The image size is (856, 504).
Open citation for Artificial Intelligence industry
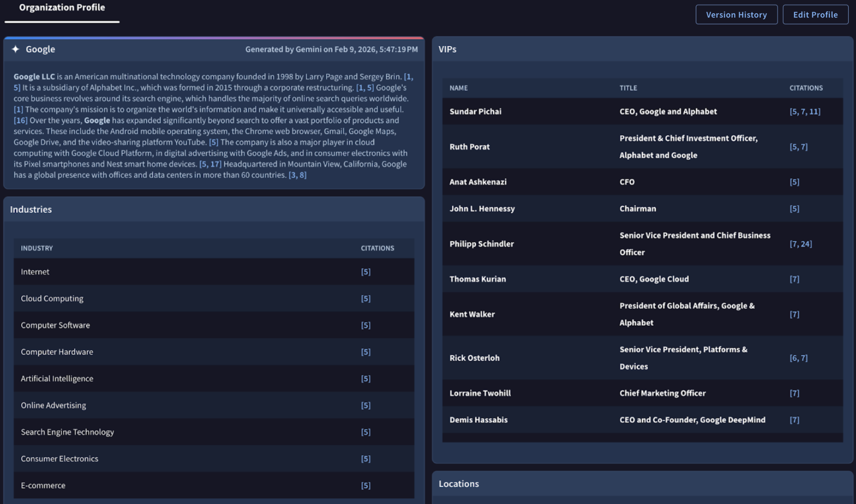[x=366, y=379]
